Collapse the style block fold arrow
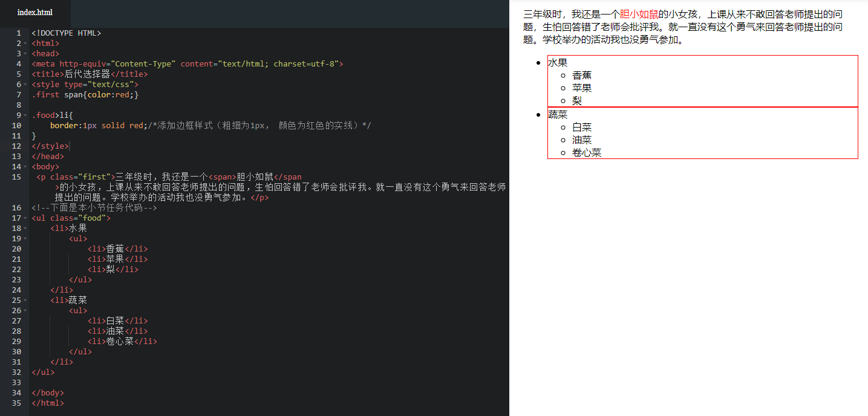The width and height of the screenshot is (868, 416). point(25,84)
